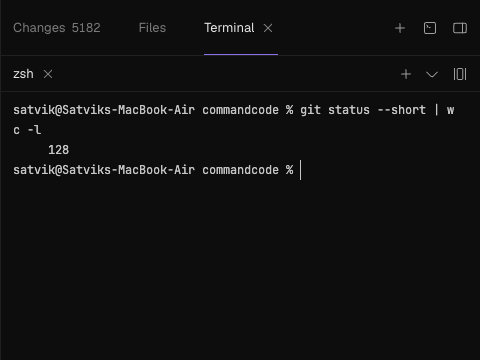This screenshot has height=360, width=480.
Task: Select the zsh session tab
Action: 23,74
